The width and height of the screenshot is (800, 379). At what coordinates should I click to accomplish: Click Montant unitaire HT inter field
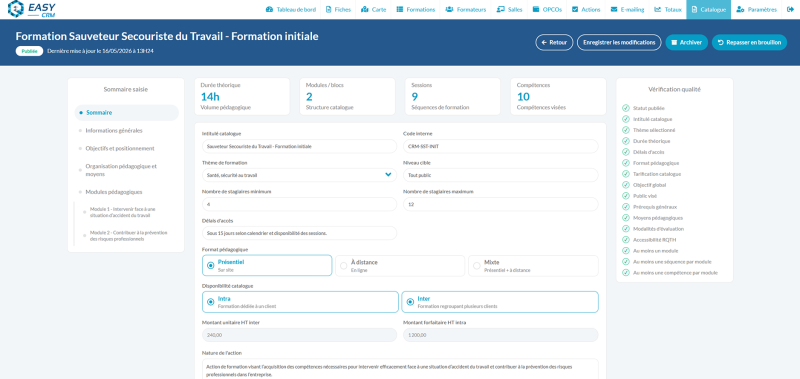click(x=299, y=335)
